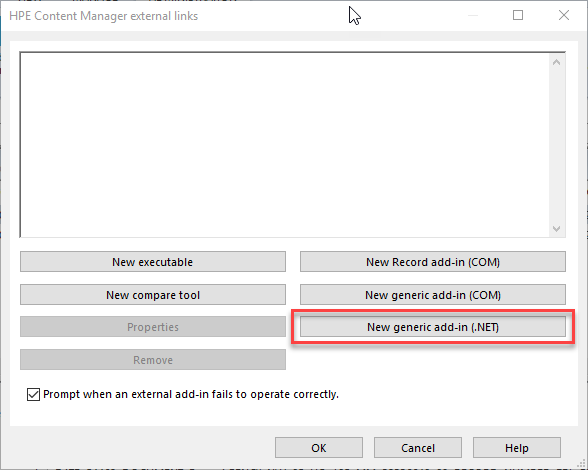Add a New Record add-in (COM)
Image resolution: width=588 pixels, height=470 pixels.
[433, 261]
